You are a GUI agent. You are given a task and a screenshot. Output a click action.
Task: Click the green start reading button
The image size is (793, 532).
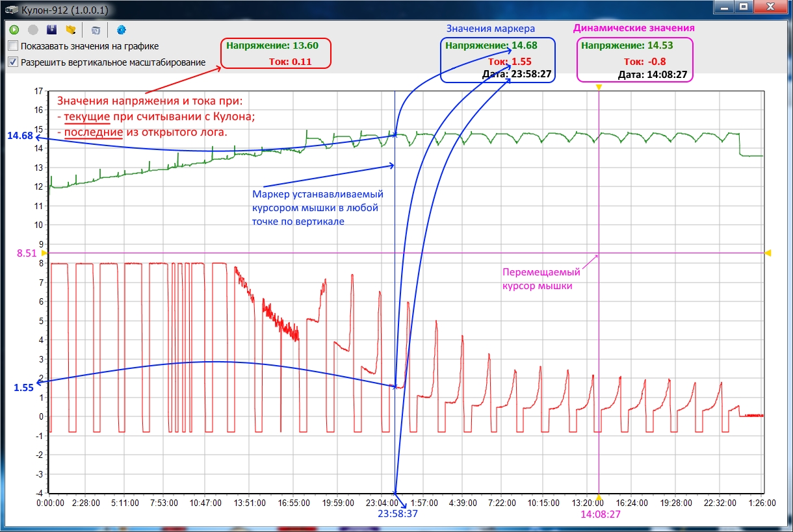coord(14,30)
